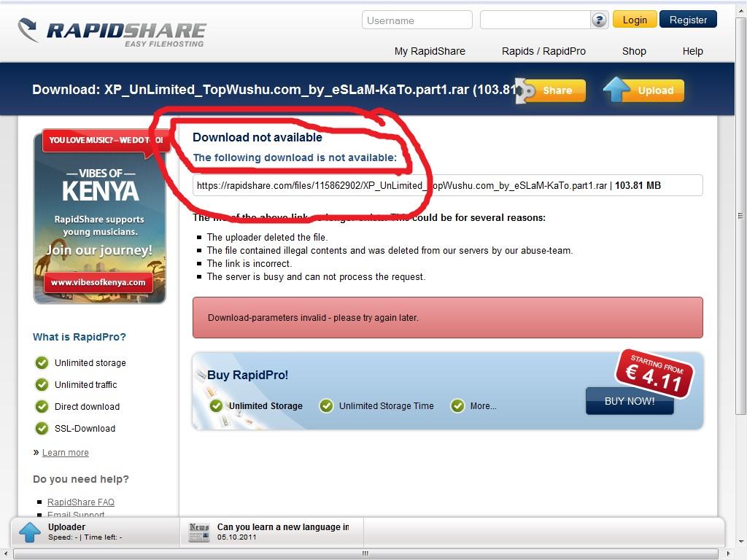Click the Register button
Image resolution: width=747 pixels, height=560 pixels.
pyautogui.click(x=688, y=20)
